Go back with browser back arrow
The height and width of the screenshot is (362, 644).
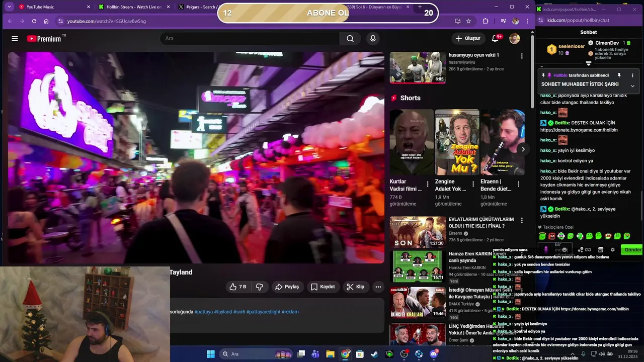10,21
